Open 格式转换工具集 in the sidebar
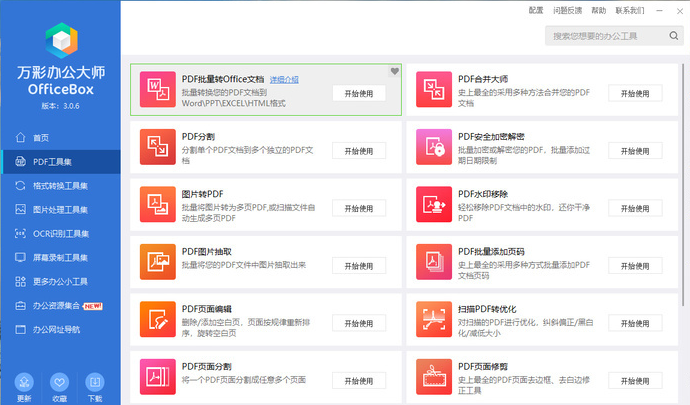The height and width of the screenshot is (405, 690). coord(60,186)
